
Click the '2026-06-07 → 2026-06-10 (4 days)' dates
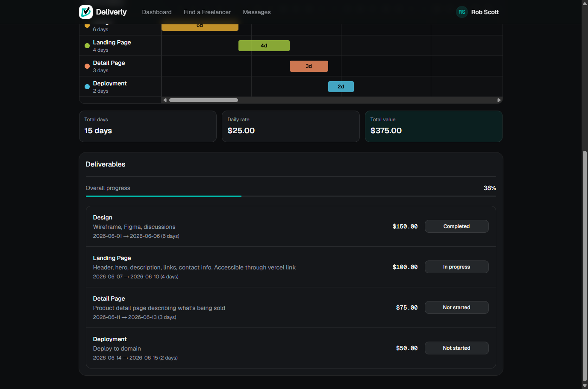[136, 277]
